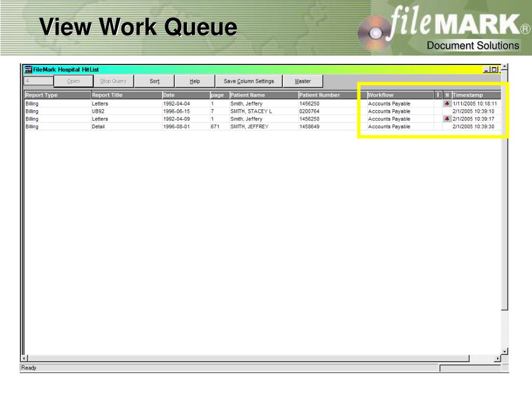
Task: Click the vertical scrollbar up arrow
Action: pyautogui.click(x=504, y=68)
